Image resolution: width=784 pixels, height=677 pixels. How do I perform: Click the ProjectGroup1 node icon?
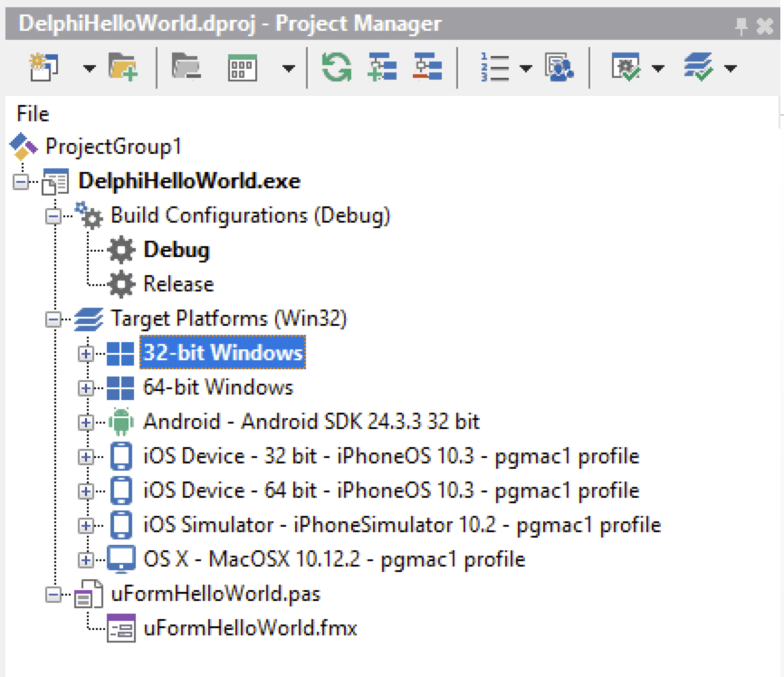point(23,147)
